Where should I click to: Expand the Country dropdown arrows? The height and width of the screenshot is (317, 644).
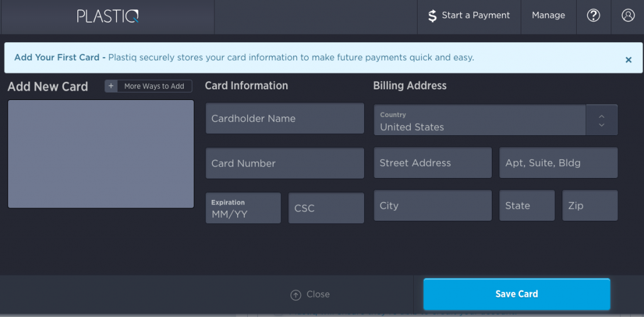click(602, 120)
